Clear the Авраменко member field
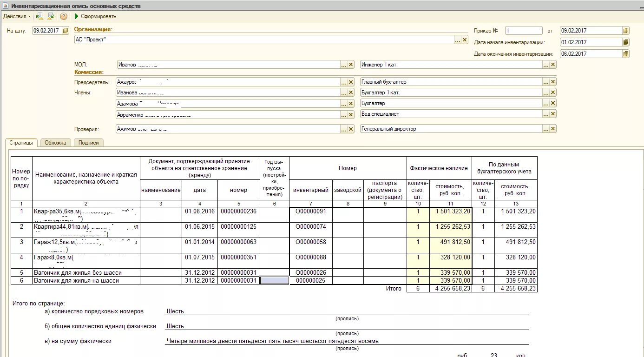 [x=351, y=114]
